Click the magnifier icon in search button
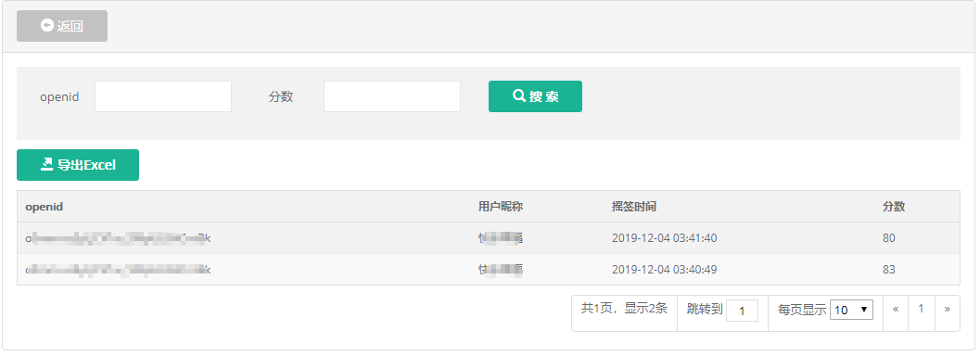Image resolution: width=980 pixels, height=356 pixels. tap(519, 96)
